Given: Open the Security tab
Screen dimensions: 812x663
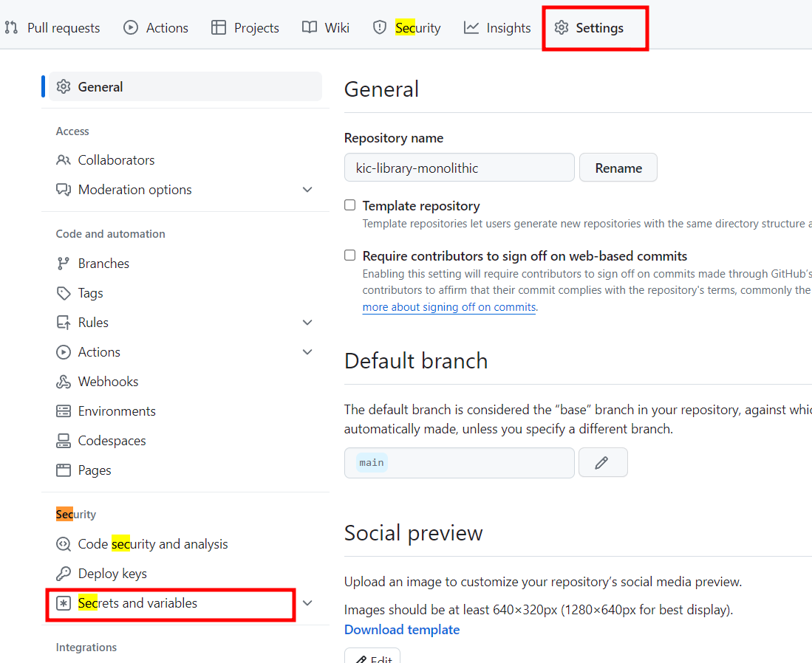Looking at the screenshot, I should click(406, 27).
